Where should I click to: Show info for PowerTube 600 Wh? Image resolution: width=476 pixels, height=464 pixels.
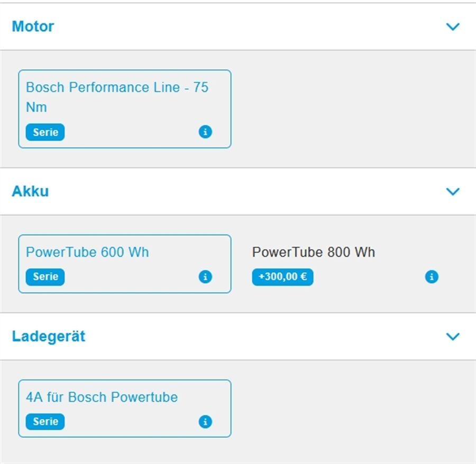coord(205,277)
